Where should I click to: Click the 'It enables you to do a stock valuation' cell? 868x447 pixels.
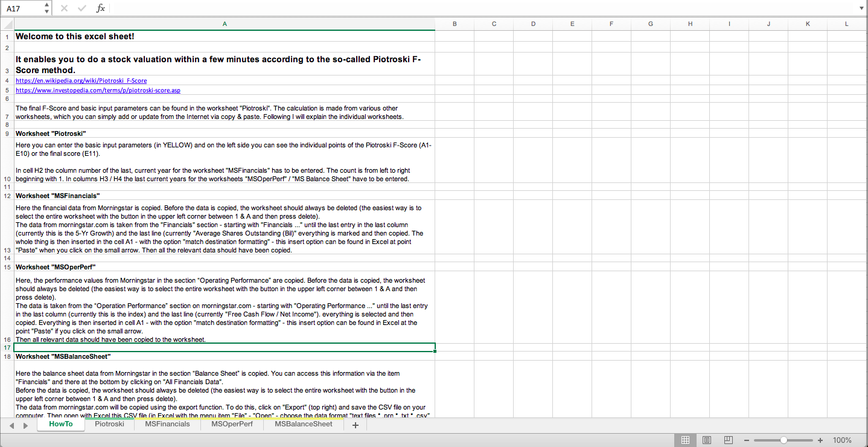(x=225, y=64)
